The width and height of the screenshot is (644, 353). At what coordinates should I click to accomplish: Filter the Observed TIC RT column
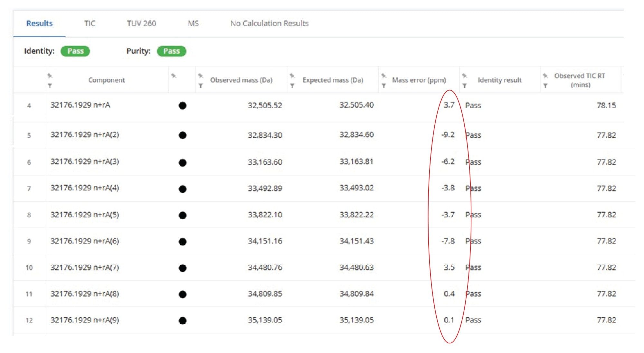click(x=545, y=86)
